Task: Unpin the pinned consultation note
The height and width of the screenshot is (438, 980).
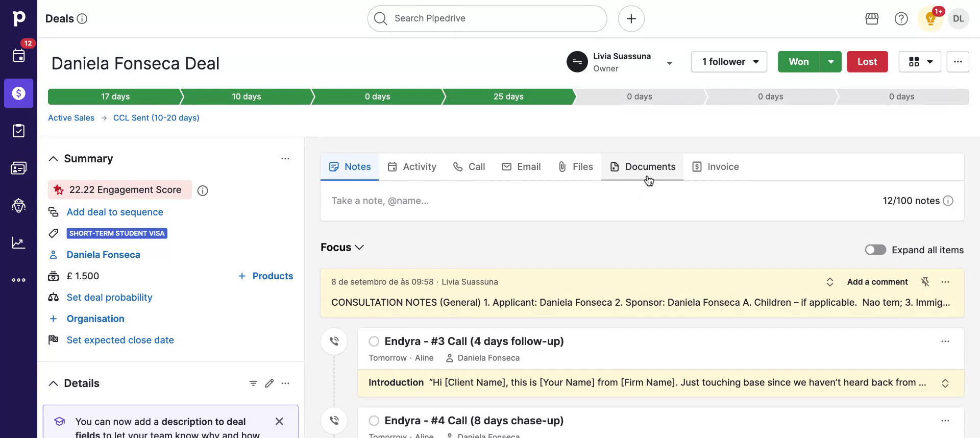Action: [x=925, y=282]
